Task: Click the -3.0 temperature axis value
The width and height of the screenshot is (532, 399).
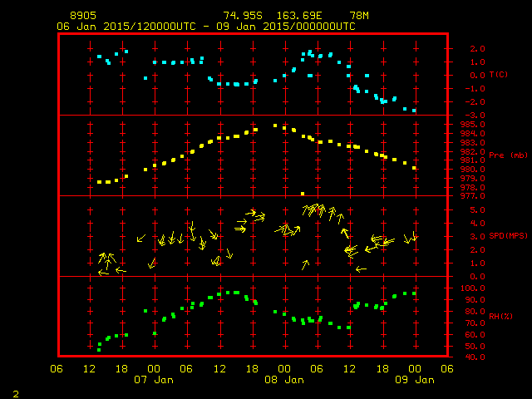Action: (x=475, y=116)
